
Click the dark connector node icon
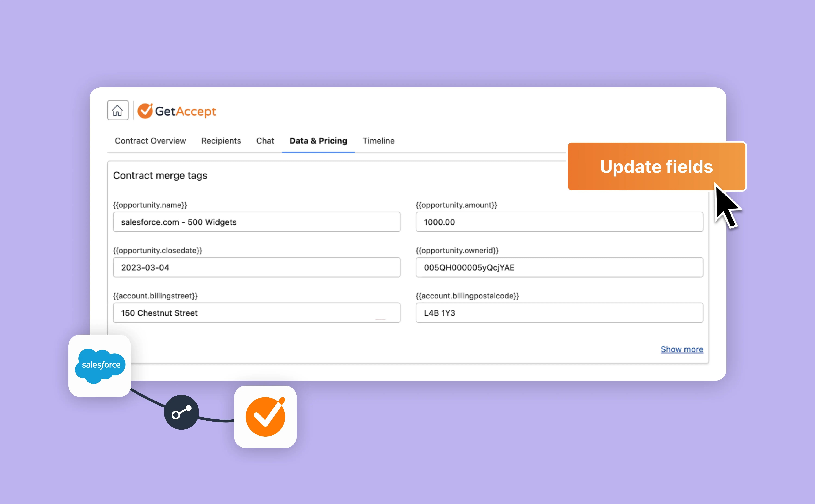tap(181, 412)
